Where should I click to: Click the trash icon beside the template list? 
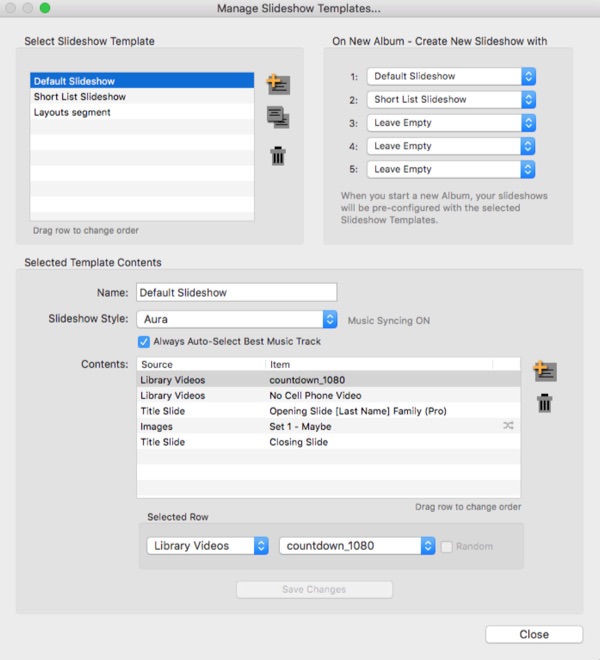coord(278,156)
